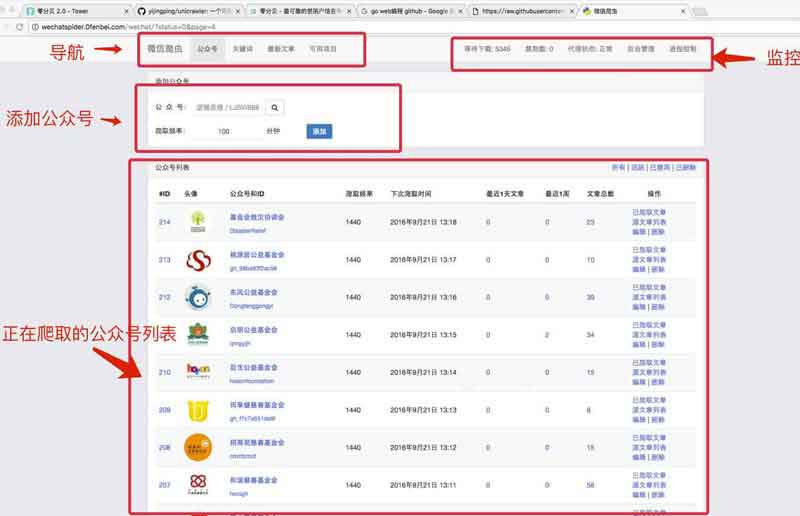Viewport: 800px width, 516px height.
Task: Click the yellow shield avatar in row 209
Action: (x=198, y=410)
